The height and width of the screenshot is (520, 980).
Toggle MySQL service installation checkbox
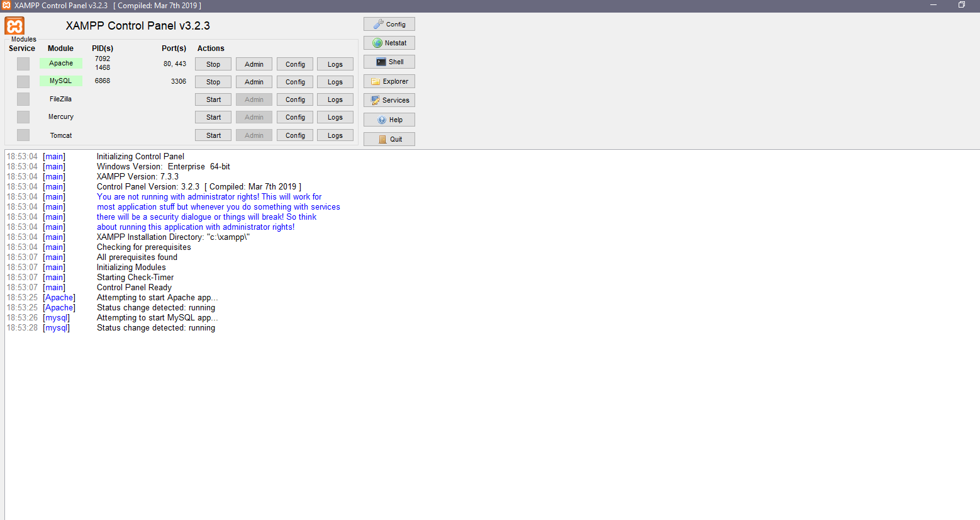point(23,81)
